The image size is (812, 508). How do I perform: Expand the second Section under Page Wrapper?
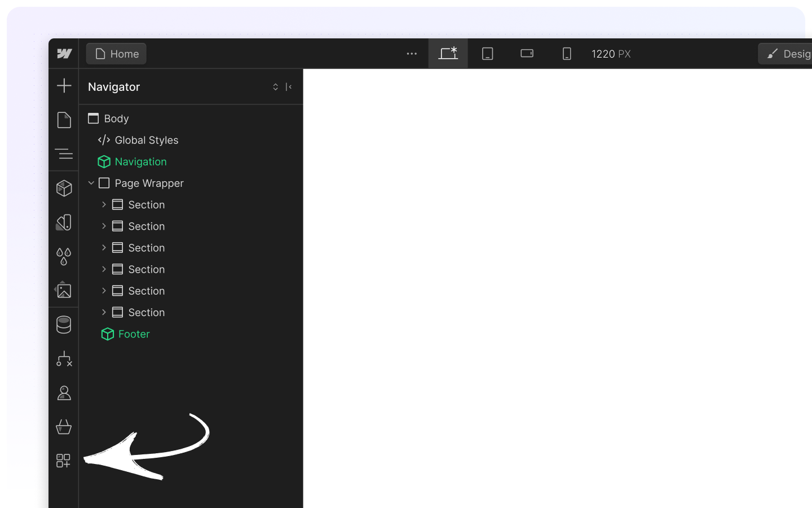(104, 226)
